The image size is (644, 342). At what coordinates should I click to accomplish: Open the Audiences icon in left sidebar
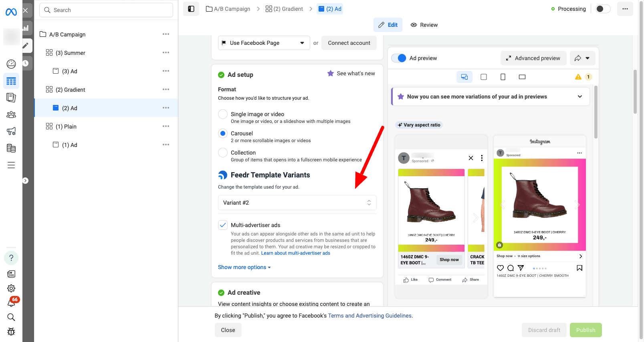11,115
